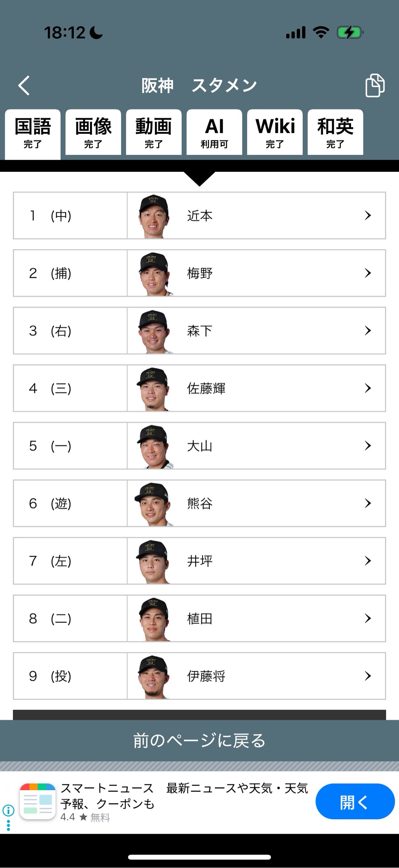Tap the SmartNews app icon
This screenshot has height=868, width=399.
coord(38,801)
